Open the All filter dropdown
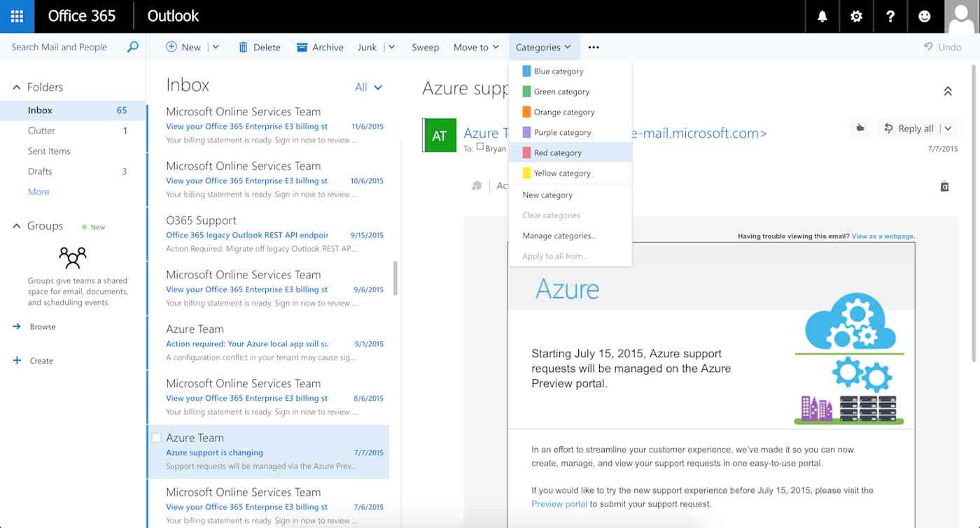The image size is (980, 528). click(368, 87)
